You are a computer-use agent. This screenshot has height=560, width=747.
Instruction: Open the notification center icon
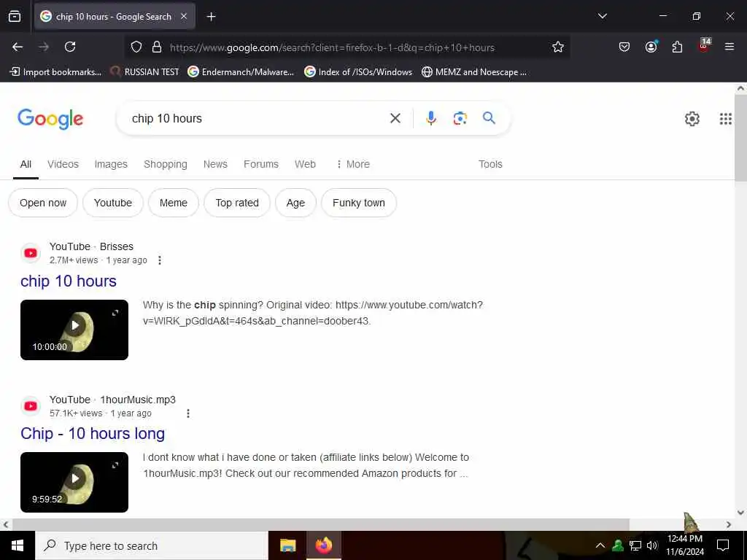click(723, 545)
